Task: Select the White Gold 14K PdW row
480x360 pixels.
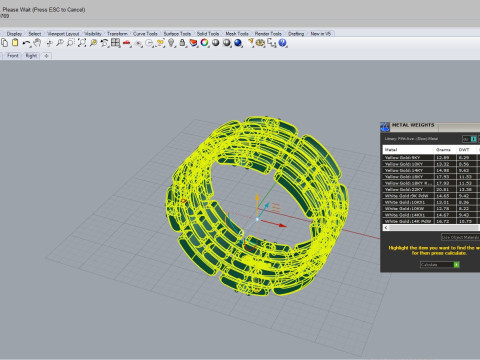Action: tap(431, 221)
